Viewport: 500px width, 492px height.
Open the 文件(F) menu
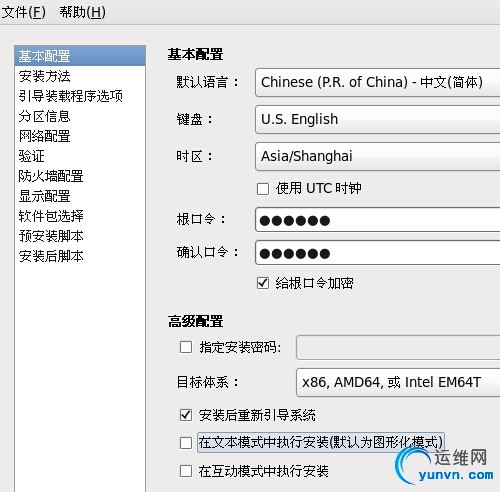tap(23, 12)
